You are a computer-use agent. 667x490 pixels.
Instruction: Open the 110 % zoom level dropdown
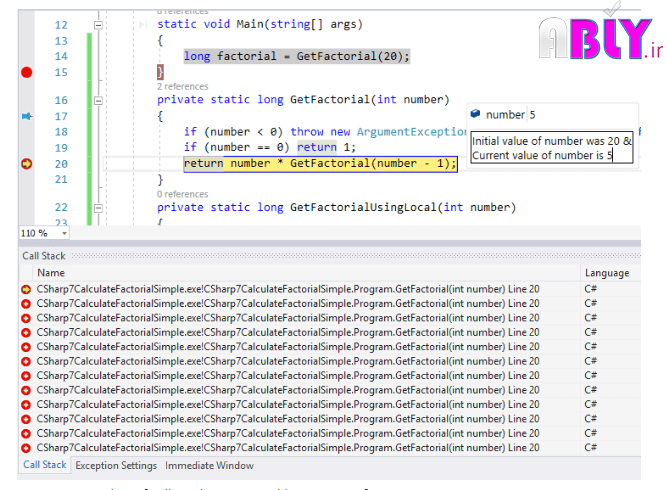pyautogui.click(x=64, y=233)
